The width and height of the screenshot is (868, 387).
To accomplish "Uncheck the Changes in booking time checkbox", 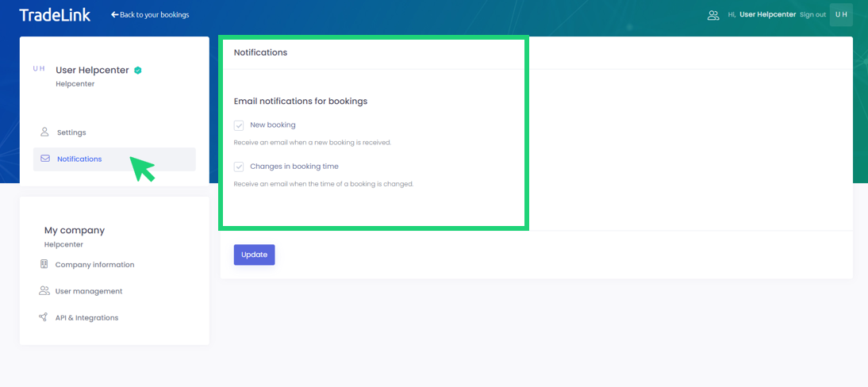I will (239, 167).
